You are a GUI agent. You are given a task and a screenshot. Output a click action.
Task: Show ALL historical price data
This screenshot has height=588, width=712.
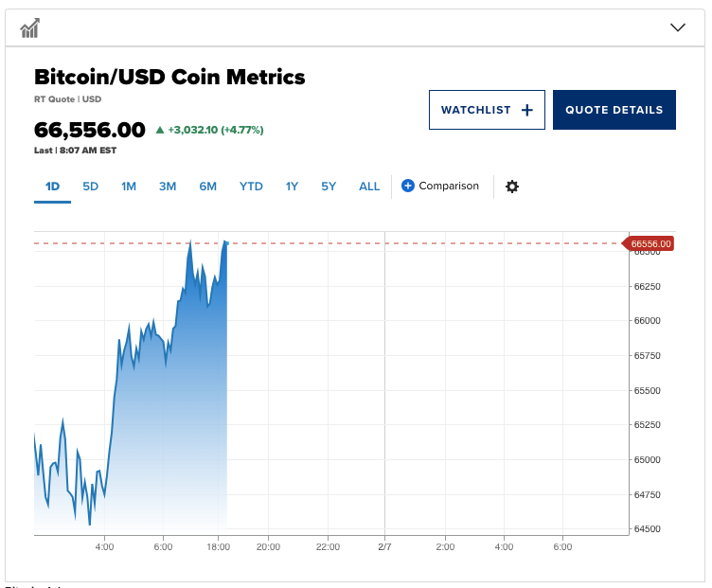pos(369,187)
